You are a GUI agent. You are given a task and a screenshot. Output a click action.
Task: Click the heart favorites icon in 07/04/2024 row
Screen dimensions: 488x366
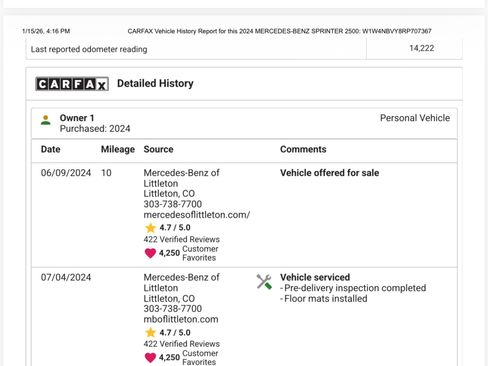click(150, 357)
